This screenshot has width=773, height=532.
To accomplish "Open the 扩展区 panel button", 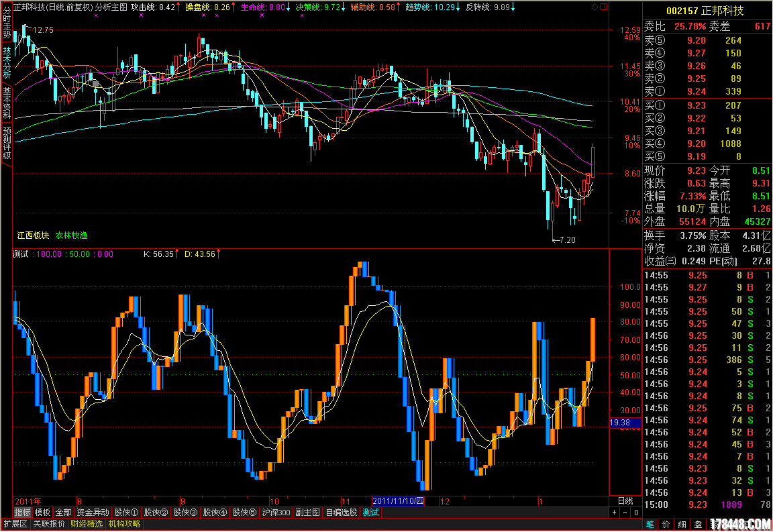I will click(15, 524).
